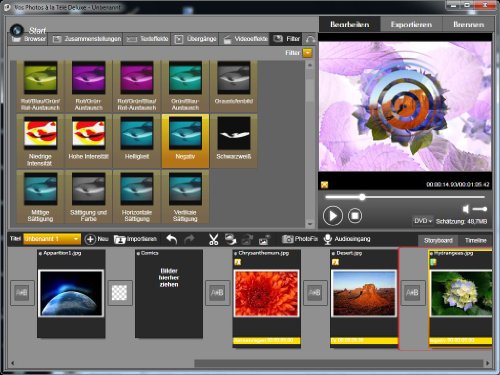The image size is (500, 375).
Task: Open the Brennen tab
Action: coord(468,24)
